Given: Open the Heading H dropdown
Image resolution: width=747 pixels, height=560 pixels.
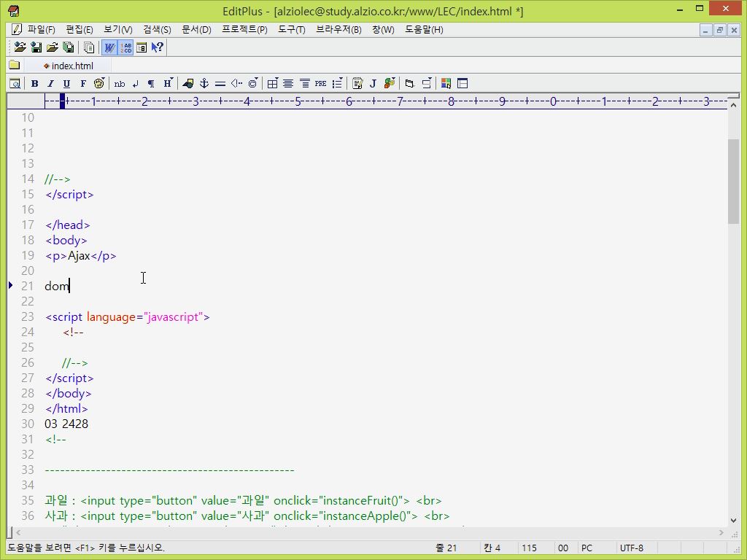Looking at the screenshot, I should tap(168, 83).
